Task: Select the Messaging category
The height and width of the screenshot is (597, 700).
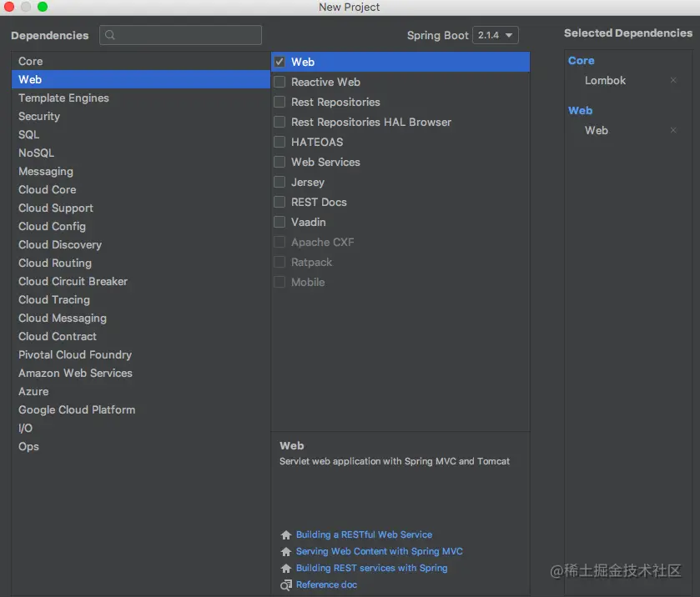Action: point(141,171)
